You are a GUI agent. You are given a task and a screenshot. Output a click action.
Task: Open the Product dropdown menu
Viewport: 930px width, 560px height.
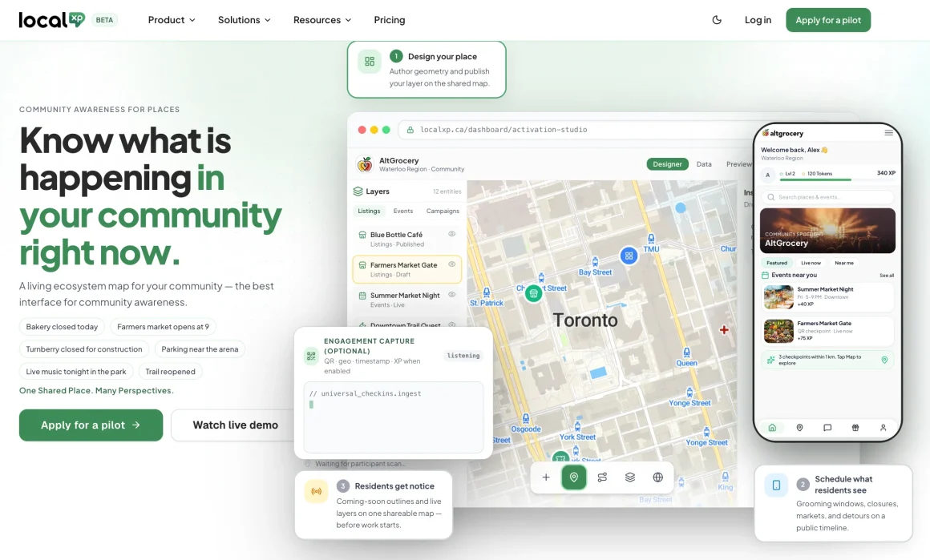[172, 19]
